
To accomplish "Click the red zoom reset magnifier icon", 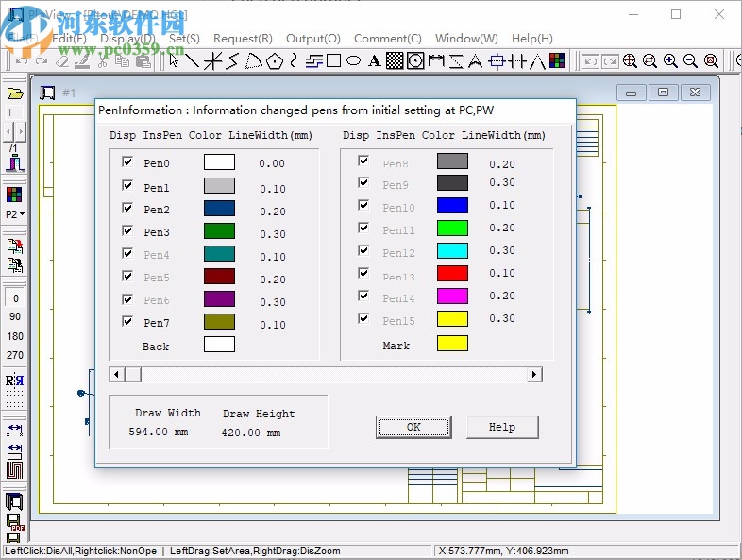I will (711, 60).
